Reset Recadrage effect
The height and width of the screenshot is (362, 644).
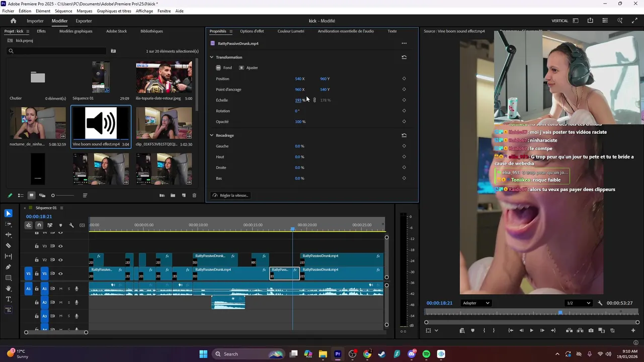pyautogui.click(x=404, y=135)
